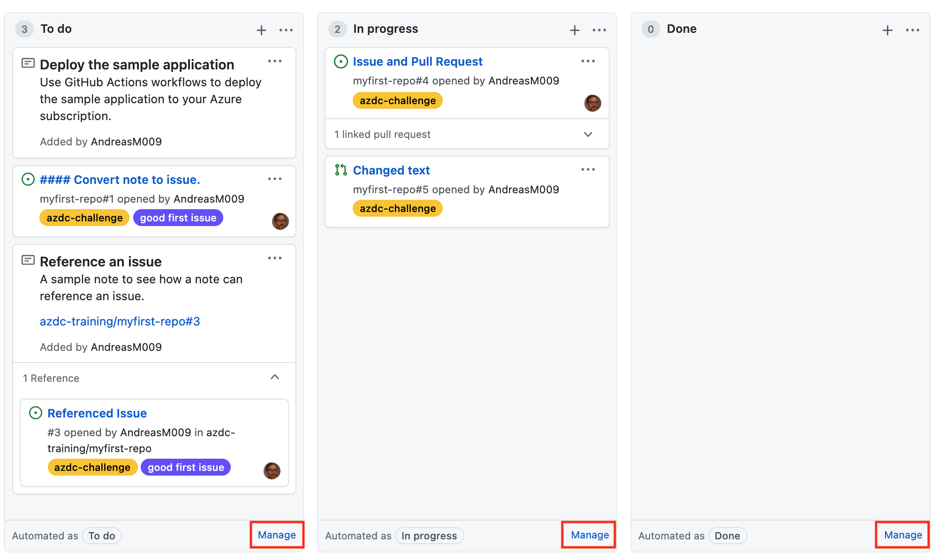Image resolution: width=938 pixels, height=560 pixels.
Task: Open the Done column options menu
Action: [x=913, y=30]
